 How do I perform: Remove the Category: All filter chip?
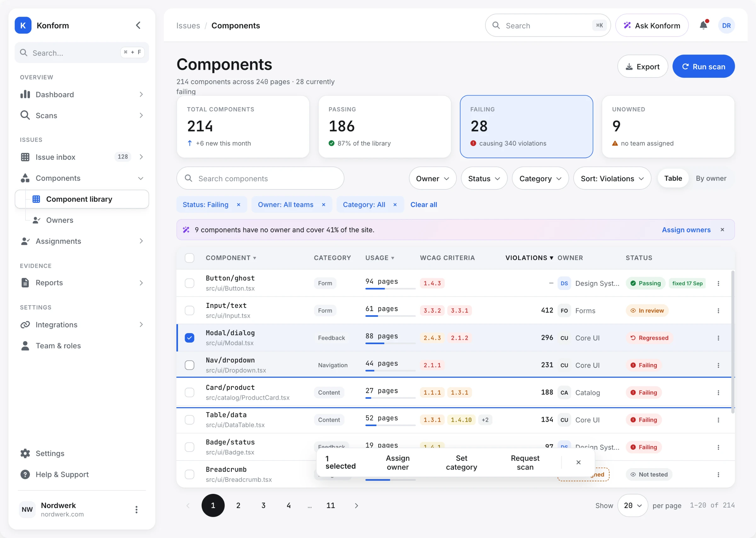[x=395, y=205]
